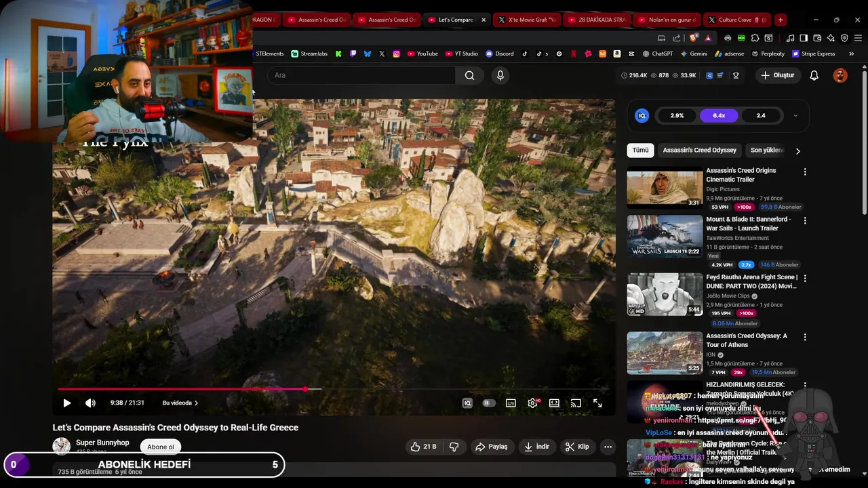Image resolution: width=868 pixels, height=488 pixels.
Task: Open the IQ icon in player controls
Action: [x=467, y=403]
